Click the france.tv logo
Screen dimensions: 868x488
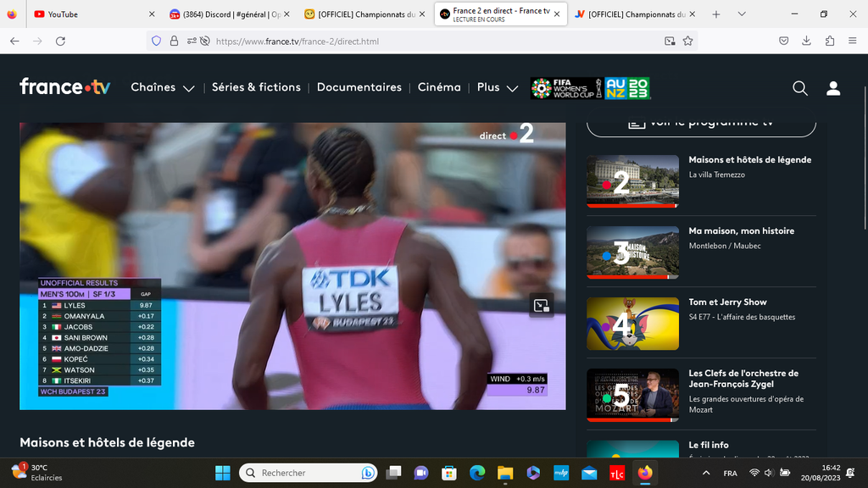click(64, 87)
